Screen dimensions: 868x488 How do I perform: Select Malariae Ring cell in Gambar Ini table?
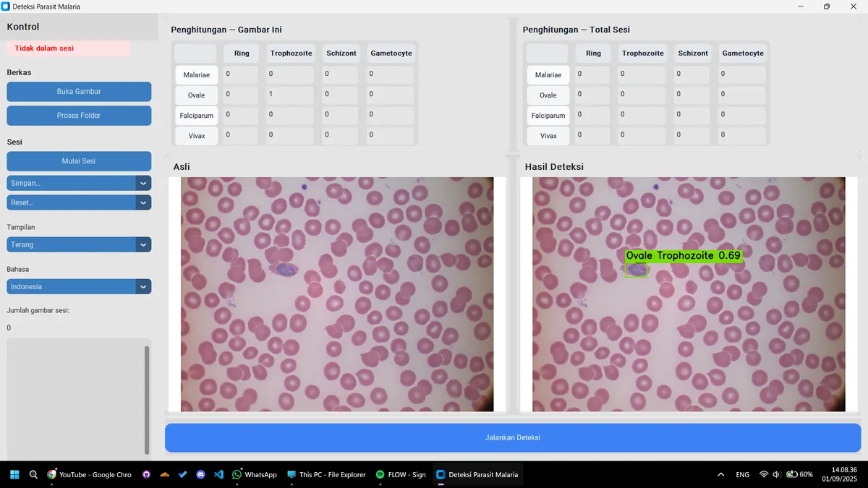pos(241,74)
